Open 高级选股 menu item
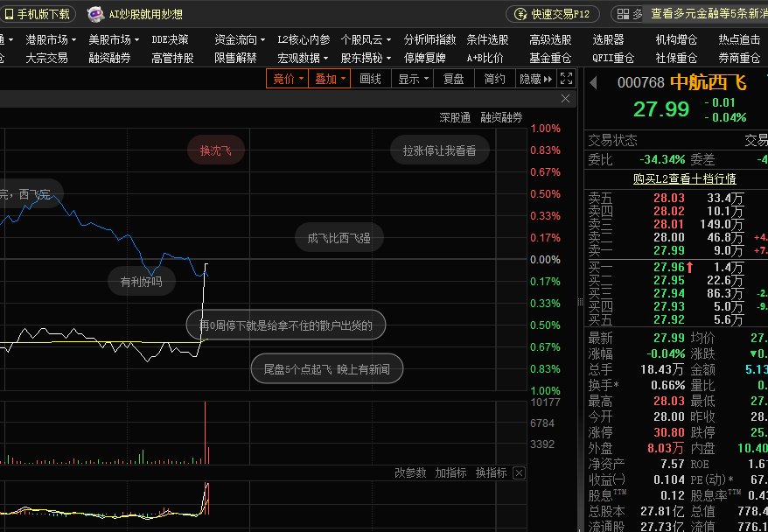768x532 pixels. (x=550, y=39)
